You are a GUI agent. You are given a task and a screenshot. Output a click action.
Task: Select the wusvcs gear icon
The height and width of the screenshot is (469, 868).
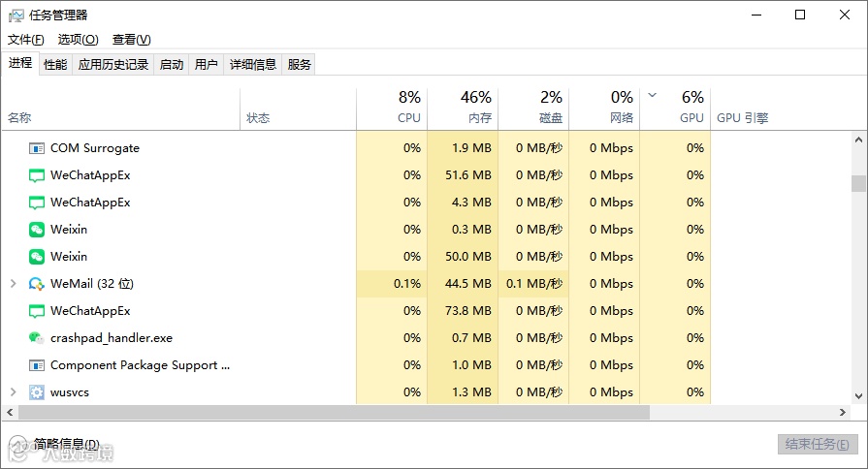point(37,392)
